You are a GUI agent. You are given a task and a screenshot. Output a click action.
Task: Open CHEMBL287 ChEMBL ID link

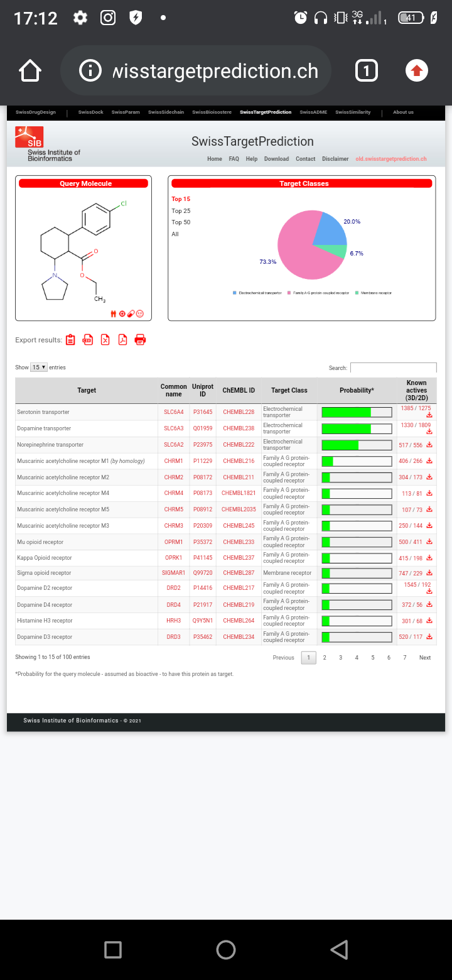coord(239,573)
